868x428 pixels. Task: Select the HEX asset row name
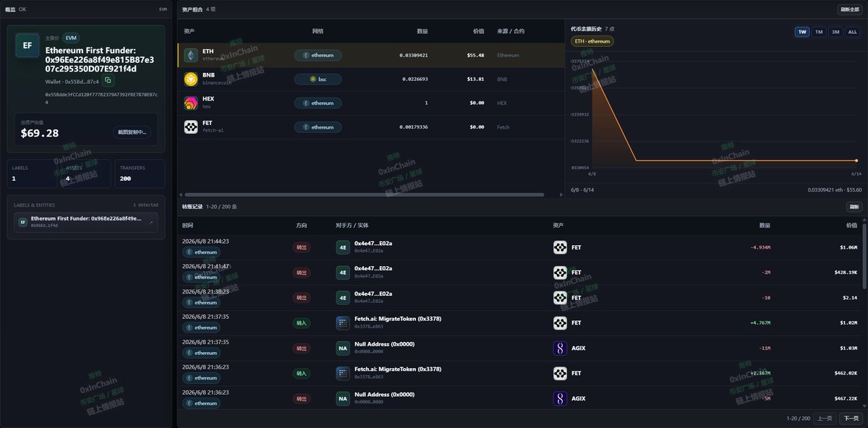click(x=208, y=99)
